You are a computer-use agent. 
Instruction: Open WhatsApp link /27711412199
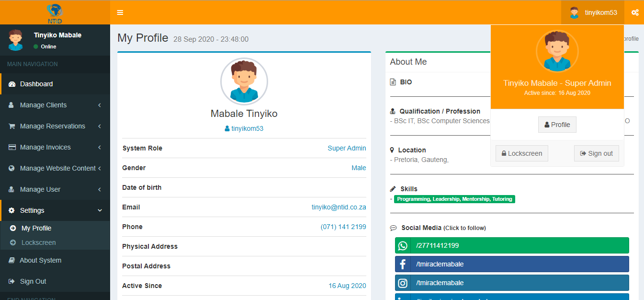[x=511, y=245]
